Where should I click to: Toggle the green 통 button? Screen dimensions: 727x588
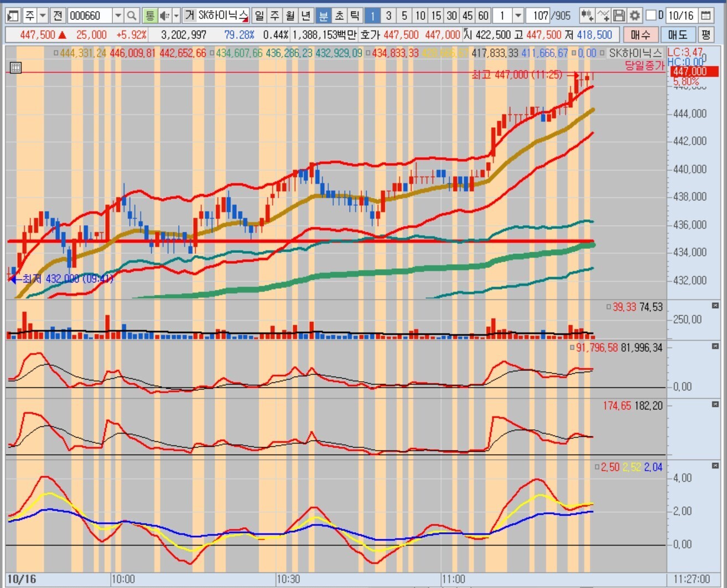click(150, 15)
